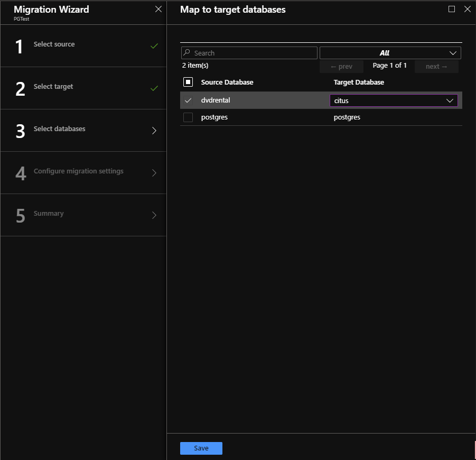Click the prev page button
The width and height of the screenshot is (476, 460).
[341, 67]
